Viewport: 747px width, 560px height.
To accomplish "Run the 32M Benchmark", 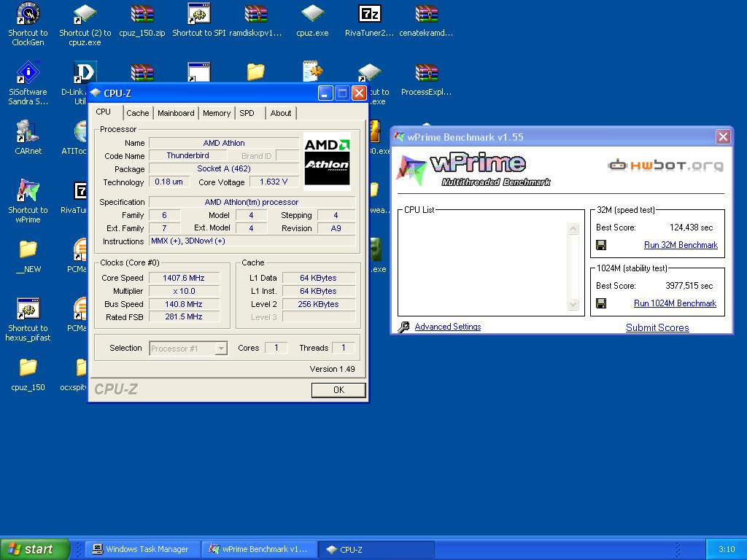I will click(x=681, y=245).
